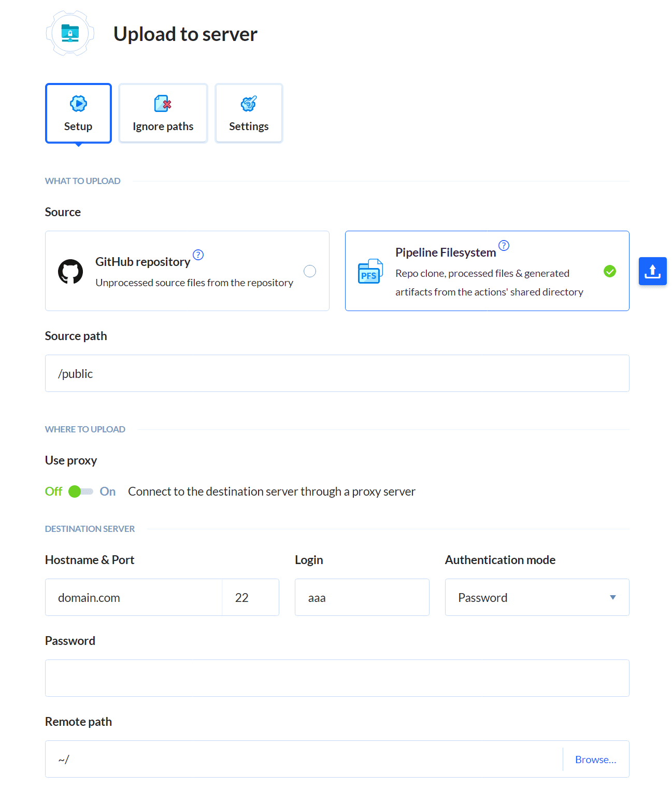The image size is (672, 787).
Task: Click Browse to choose remote path
Action: click(595, 760)
